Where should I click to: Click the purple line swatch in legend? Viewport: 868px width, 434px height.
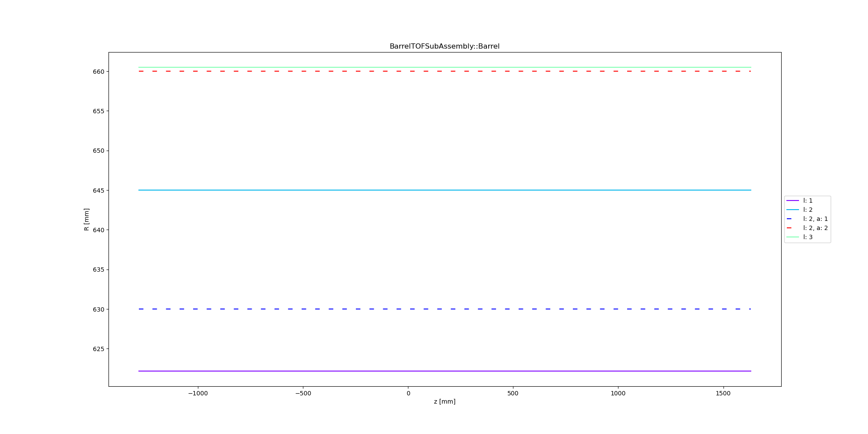click(x=792, y=201)
